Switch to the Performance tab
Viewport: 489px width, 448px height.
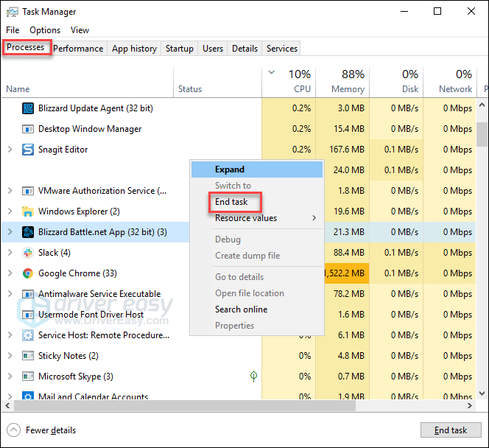tap(78, 49)
